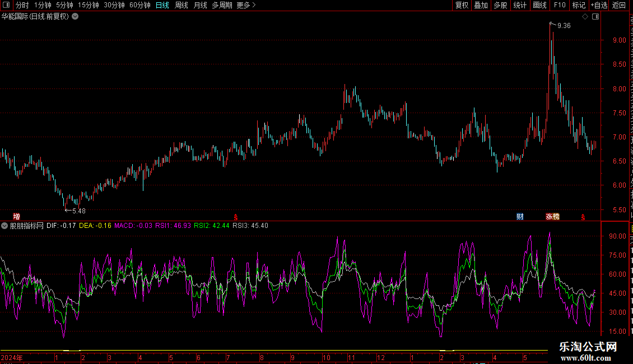Open the 统计 statistics tool
Screen dimensions: 633x364
coord(520,5)
